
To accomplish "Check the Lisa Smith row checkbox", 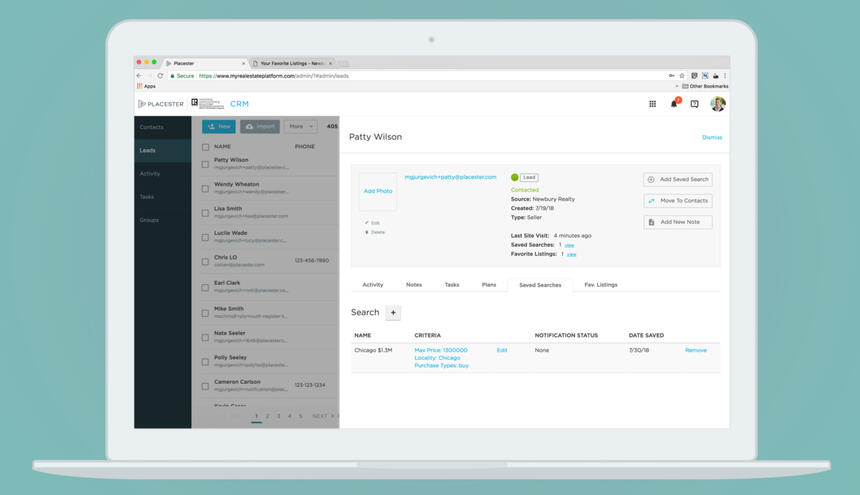I will pos(205,213).
